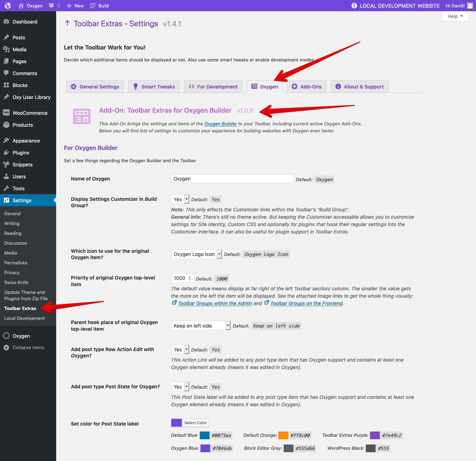Click the WooCommerce icon in the sidebar
Screen dimensions: 476x461
(6, 113)
